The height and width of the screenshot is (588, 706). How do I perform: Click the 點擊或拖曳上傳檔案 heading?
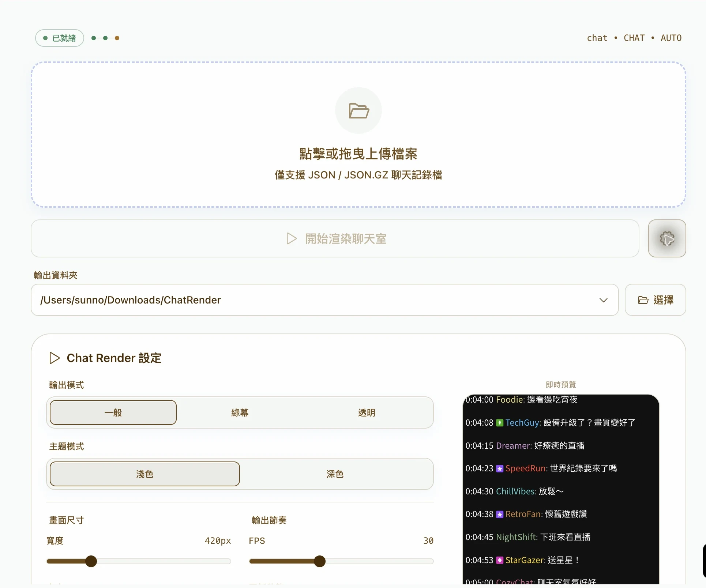pos(358,154)
